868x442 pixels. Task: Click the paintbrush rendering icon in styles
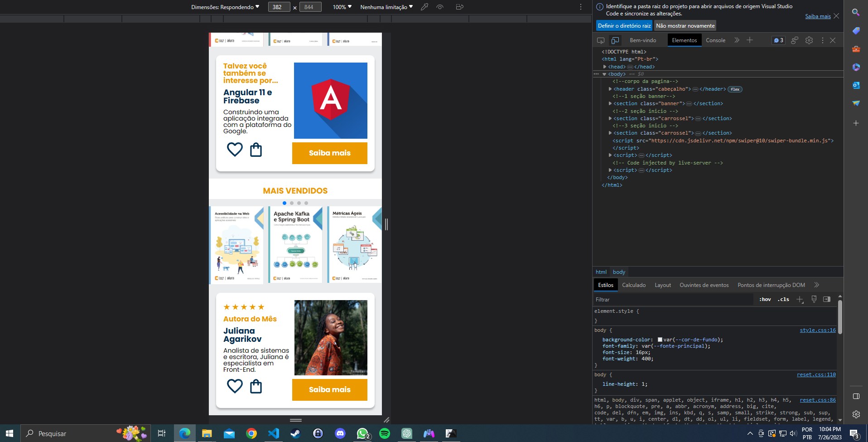tap(814, 299)
